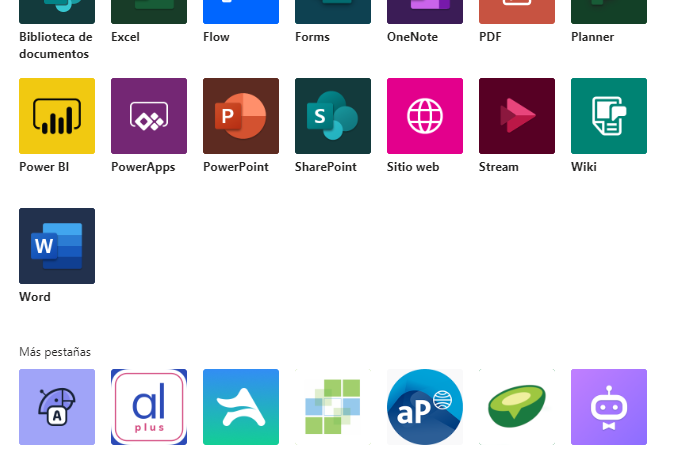Click the 'Forms' label text

tap(312, 37)
